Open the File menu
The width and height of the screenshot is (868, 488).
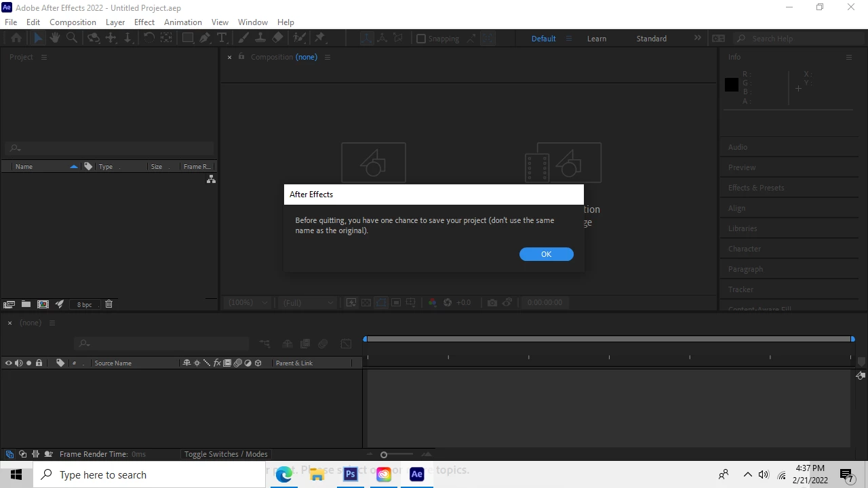coord(11,22)
